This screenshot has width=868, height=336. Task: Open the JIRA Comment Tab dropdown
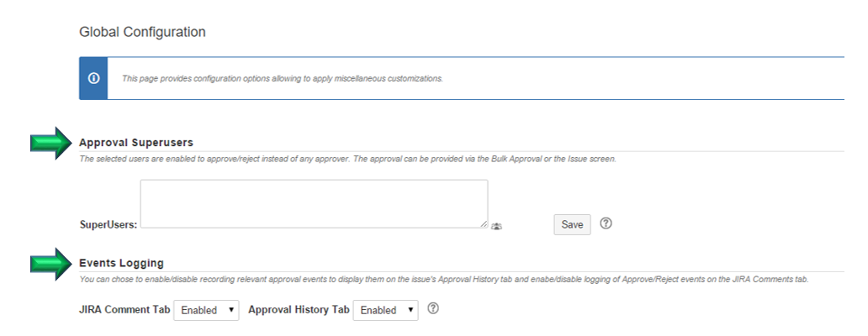pyautogui.click(x=206, y=310)
